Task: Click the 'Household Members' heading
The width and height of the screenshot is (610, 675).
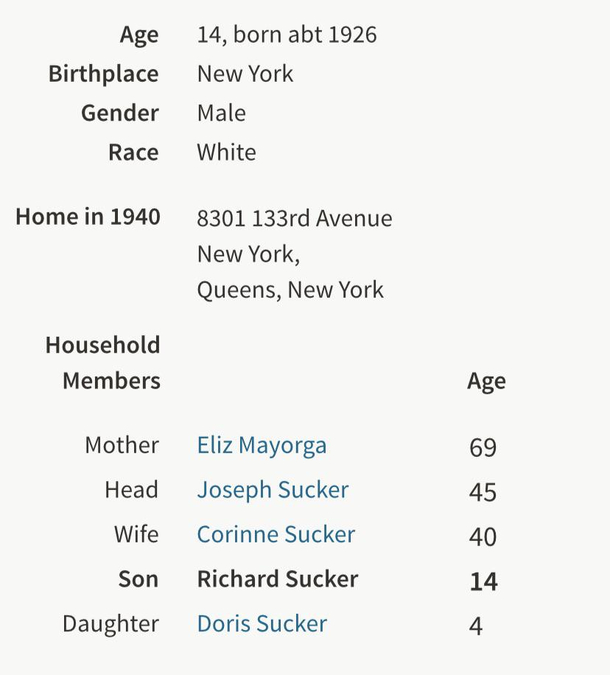Action: click(x=103, y=363)
